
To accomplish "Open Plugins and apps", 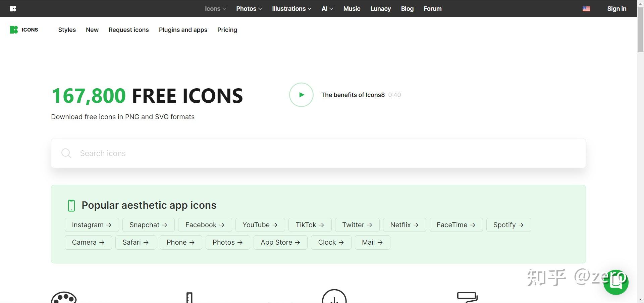I will coord(183,30).
